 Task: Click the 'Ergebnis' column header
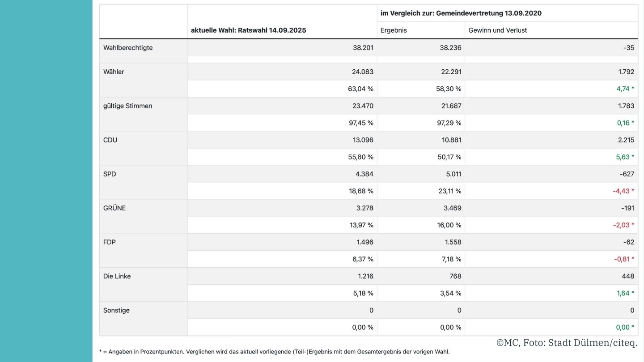pos(394,30)
